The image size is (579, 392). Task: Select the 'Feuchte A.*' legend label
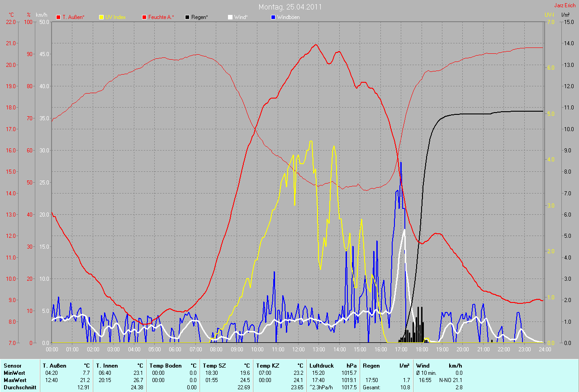click(x=161, y=17)
